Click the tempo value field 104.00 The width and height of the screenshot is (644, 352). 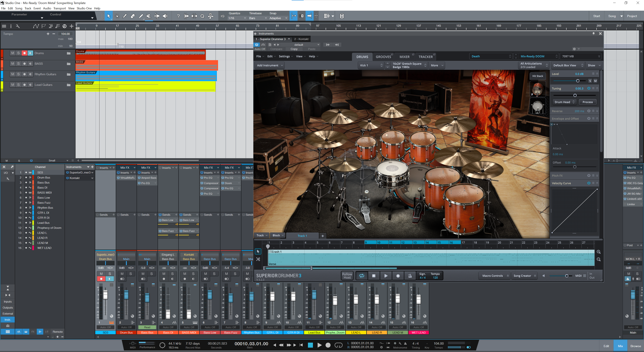[65, 34]
